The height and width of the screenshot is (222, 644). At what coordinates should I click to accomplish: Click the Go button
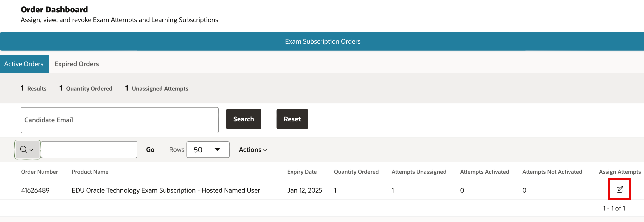click(x=150, y=150)
